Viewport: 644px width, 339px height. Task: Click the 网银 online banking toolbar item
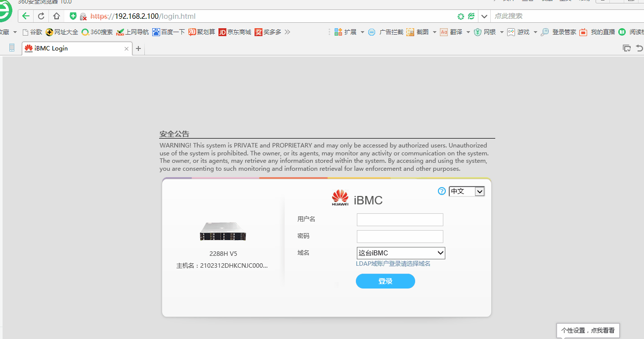pyautogui.click(x=485, y=32)
